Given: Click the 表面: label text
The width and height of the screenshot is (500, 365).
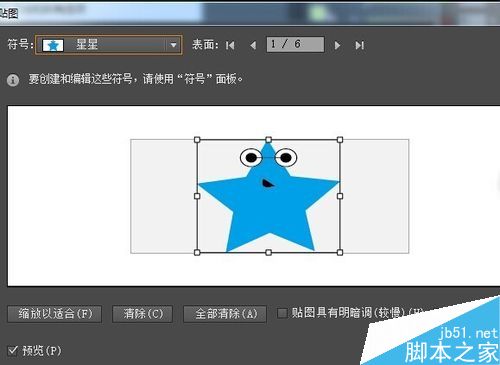Looking at the screenshot, I should (205, 45).
